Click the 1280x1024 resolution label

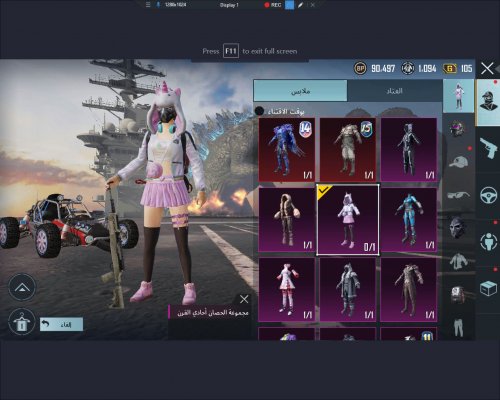pyautogui.click(x=176, y=5)
